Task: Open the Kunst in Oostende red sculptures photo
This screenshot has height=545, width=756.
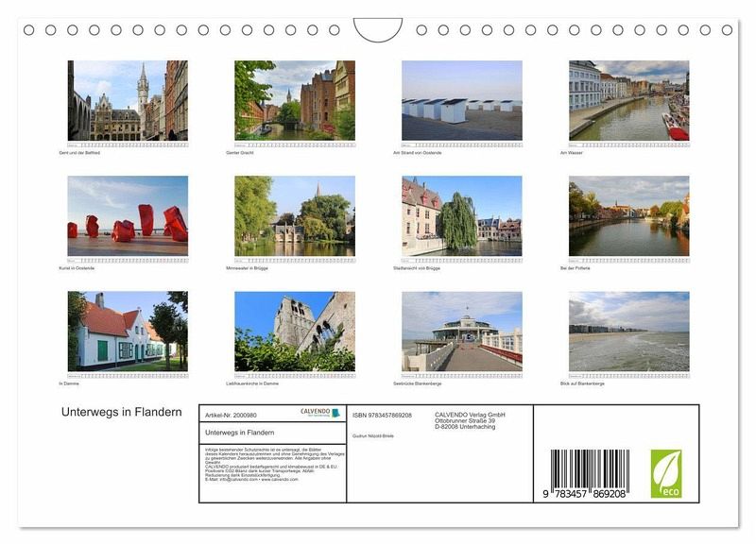Action: pos(128,216)
